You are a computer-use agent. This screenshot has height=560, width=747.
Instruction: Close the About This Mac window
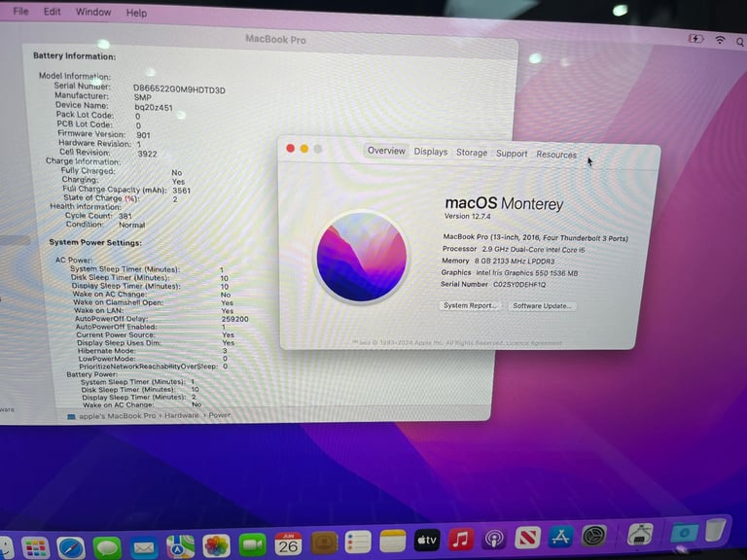click(x=290, y=148)
